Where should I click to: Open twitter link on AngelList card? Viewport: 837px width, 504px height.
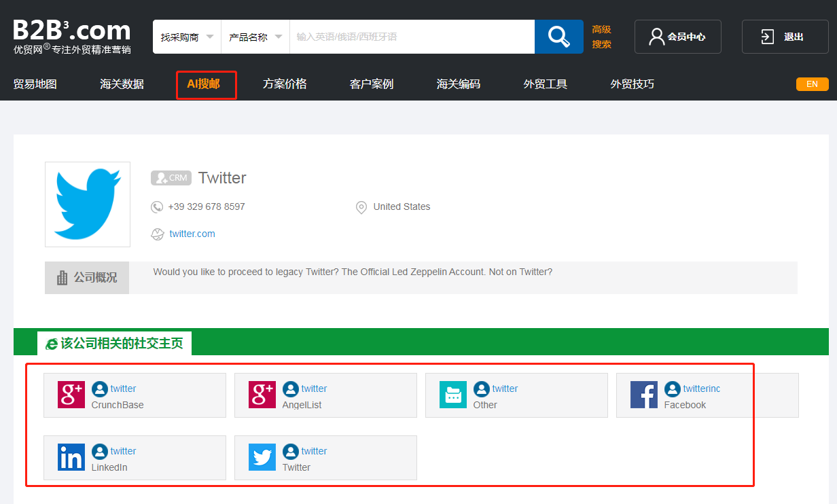315,389
